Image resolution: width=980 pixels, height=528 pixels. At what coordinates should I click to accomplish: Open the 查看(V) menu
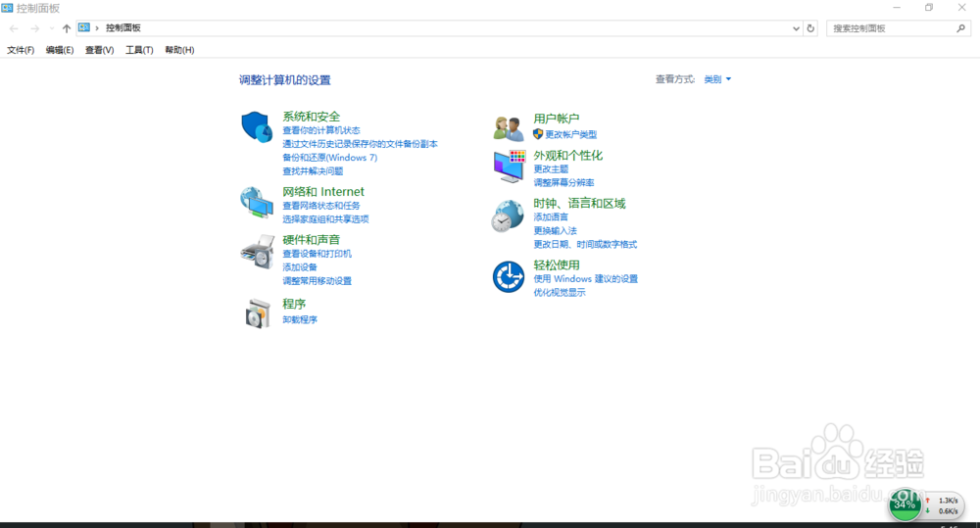[x=99, y=50]
